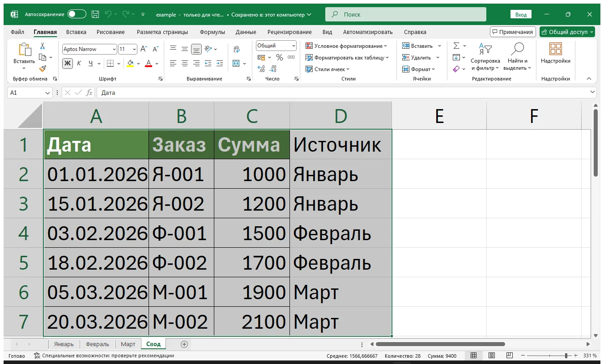
Task: Click the Общий доступ share button
Action: pos(567,32)
